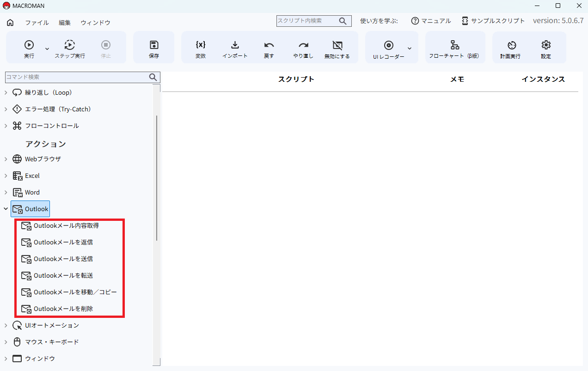Click the Excel category icon
The width and height of the screenshot is (588, 371).
pos(18,176)
